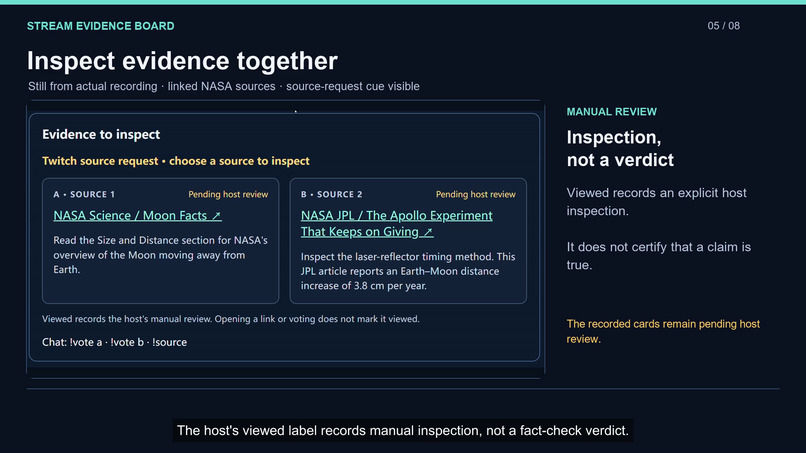Click 'It does not certify that a claim' text
Screen dimensions: 806x453
pyautogui.click(x=658, y=256)
